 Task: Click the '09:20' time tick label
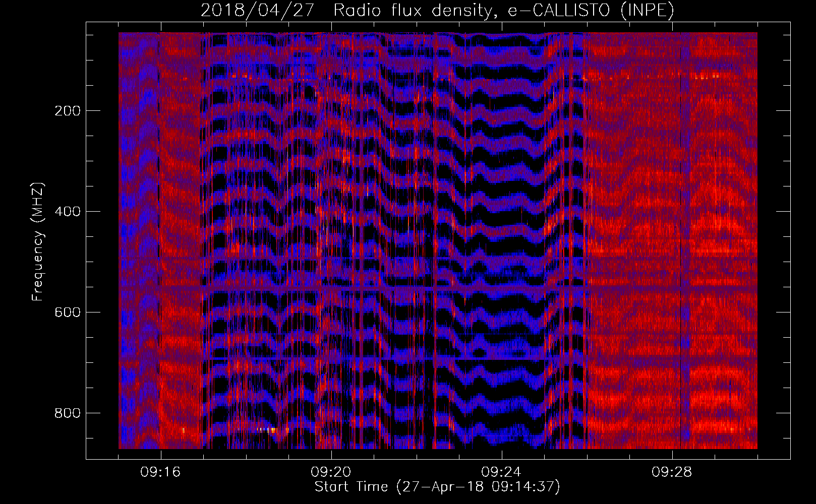tap(331, 472)
